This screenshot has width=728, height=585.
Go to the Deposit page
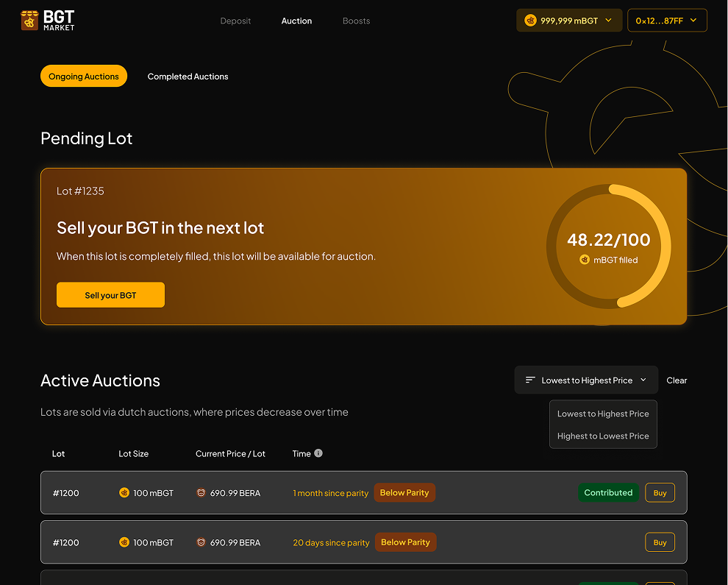click(x=235, y=21)
